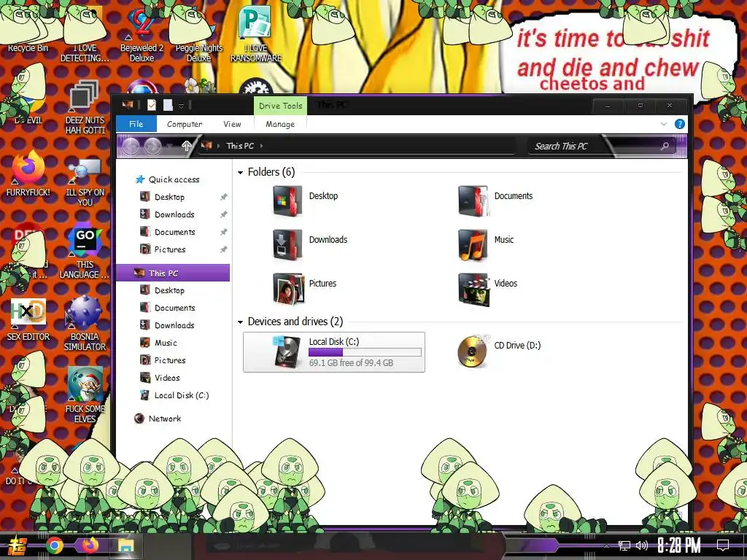The width and height of the screenshot is (747, 560).
Task: Open the recent locations dropdown arrow
Action: click(169, 146)
